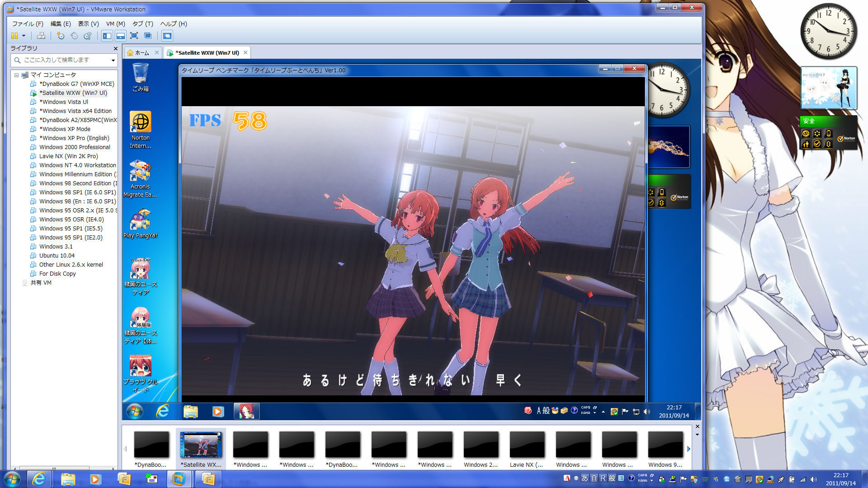868x488 pixels.
Task: Select *Windows XP Mode VM
Action: pyautogui.click(x=65, y=129)
